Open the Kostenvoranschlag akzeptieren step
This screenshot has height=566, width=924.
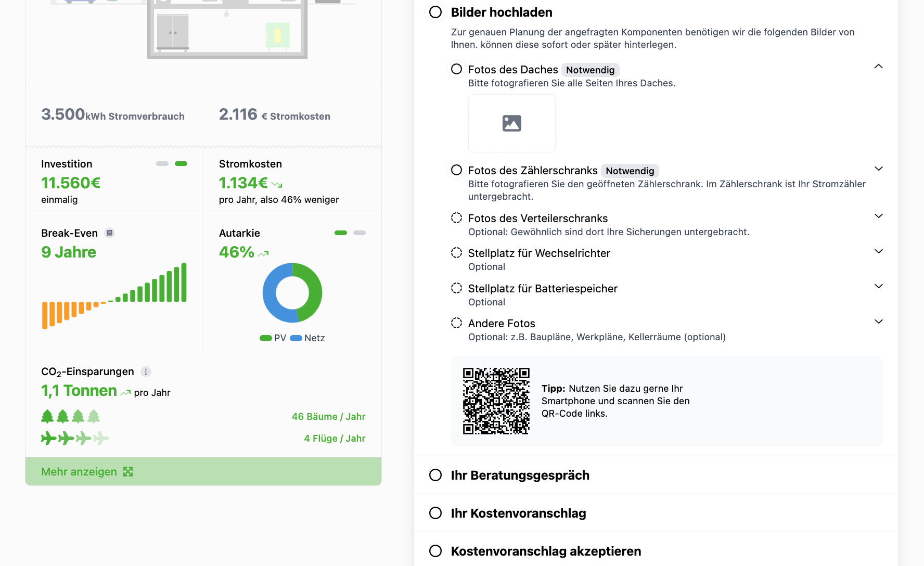546,551
